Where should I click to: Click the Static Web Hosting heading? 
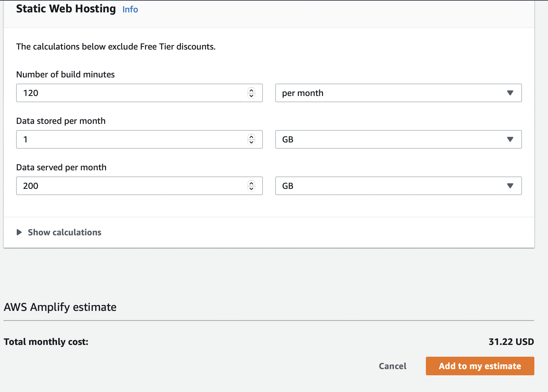pyautogui.click(x=66, y=9)
